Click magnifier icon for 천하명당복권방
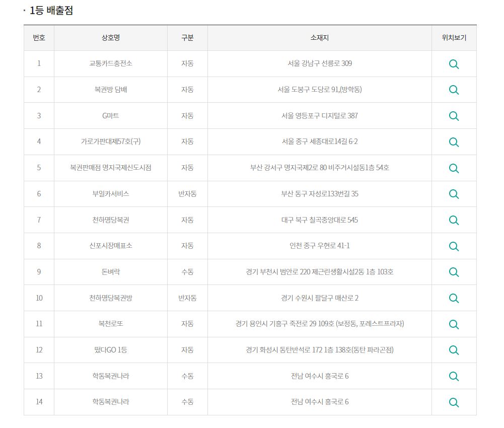Image resolution: width=504 pixels, height=428 pixels. click(x=454, y=298)
